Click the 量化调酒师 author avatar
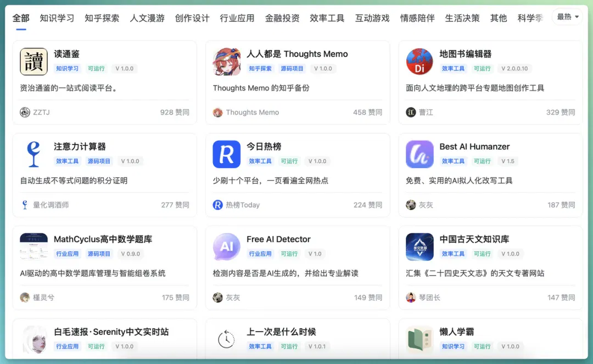This screenshot has width=593, height=364. click(x=25, y=205)
